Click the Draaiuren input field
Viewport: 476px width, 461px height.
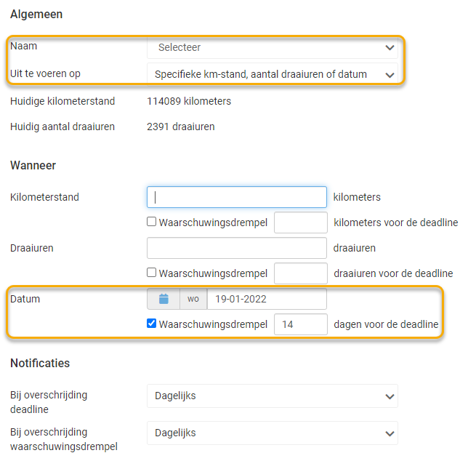(x=237, y=248)
